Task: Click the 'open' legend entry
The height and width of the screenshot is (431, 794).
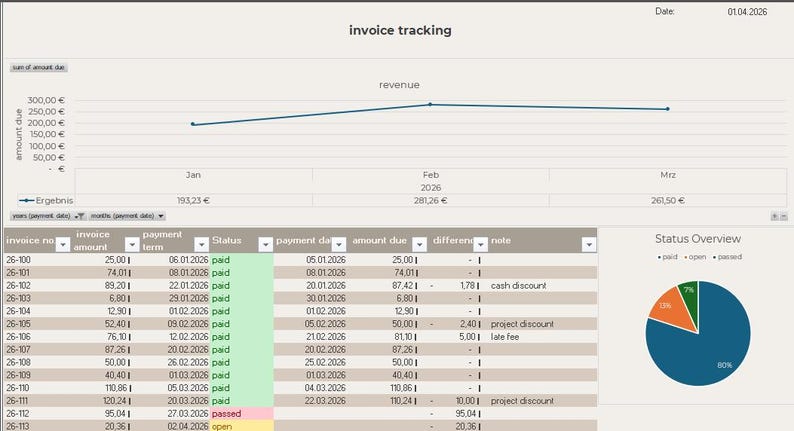Action: (695, 257)
